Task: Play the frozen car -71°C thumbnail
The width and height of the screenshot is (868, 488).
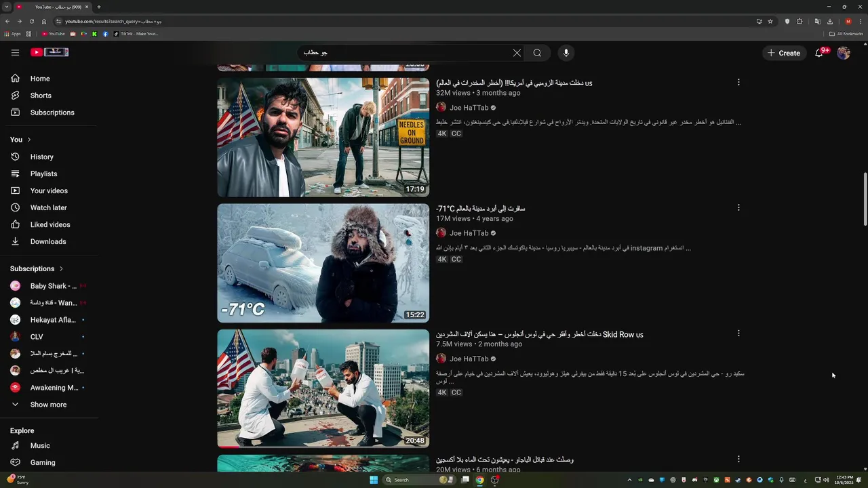Action: click(323, 263)
